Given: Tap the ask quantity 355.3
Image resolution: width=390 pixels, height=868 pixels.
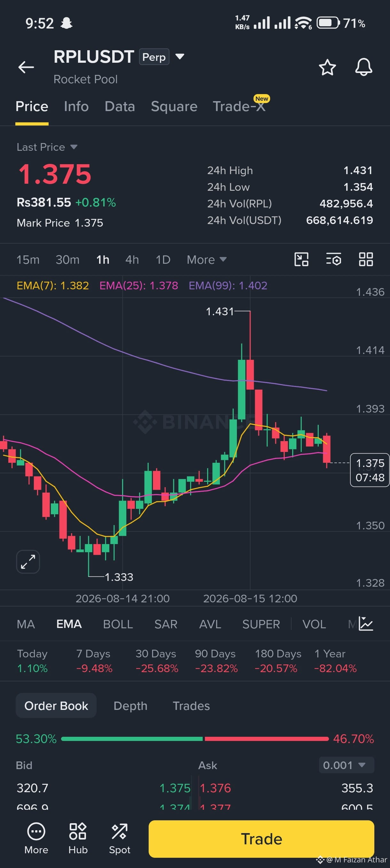Looking at the screenshot, I should [357, 788].
